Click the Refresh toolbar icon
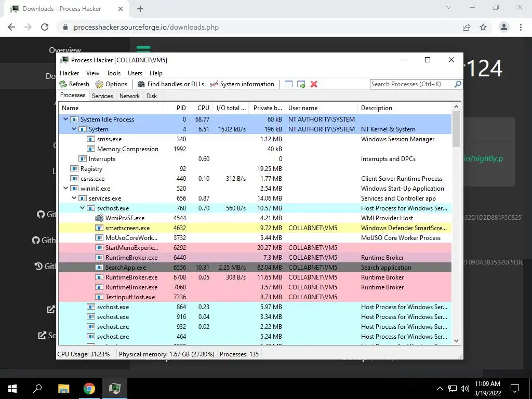The width and height of the screenshot is (532, 399). pyautogui.click(x=63, y=84)
